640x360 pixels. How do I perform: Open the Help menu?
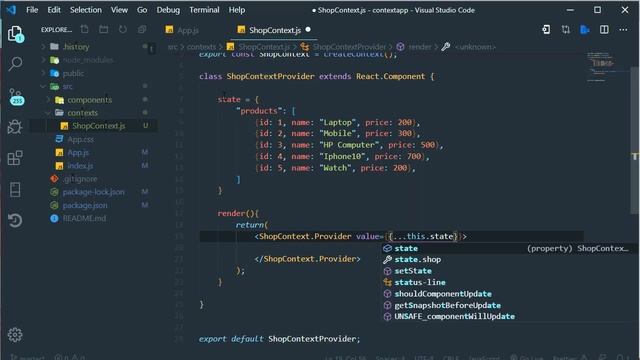tap(237, 10)
